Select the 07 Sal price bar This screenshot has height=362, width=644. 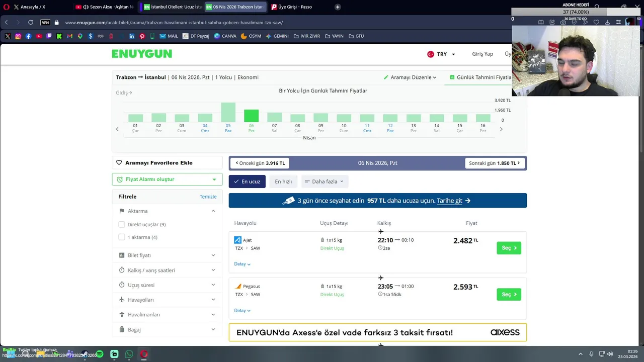coord(274,117)
